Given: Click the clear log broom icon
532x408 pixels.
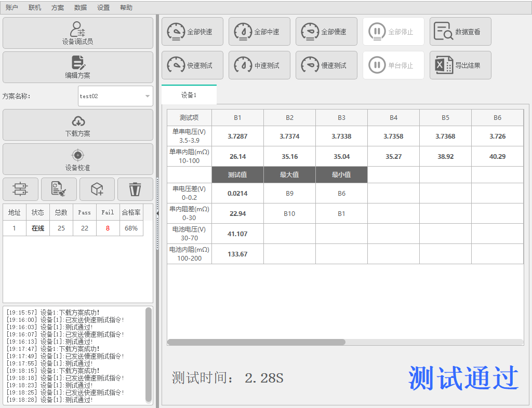Looking at the screenshot, I should (59, 189).
